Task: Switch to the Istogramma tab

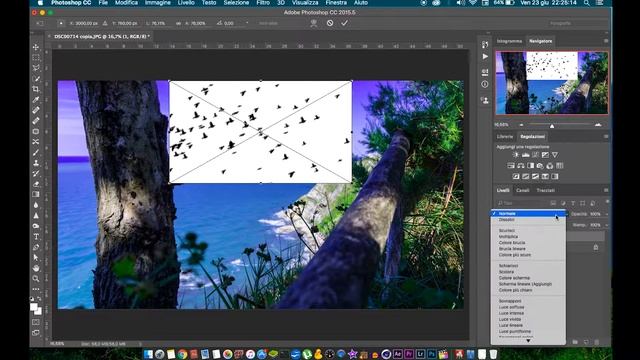Action: tap(509, 41)
